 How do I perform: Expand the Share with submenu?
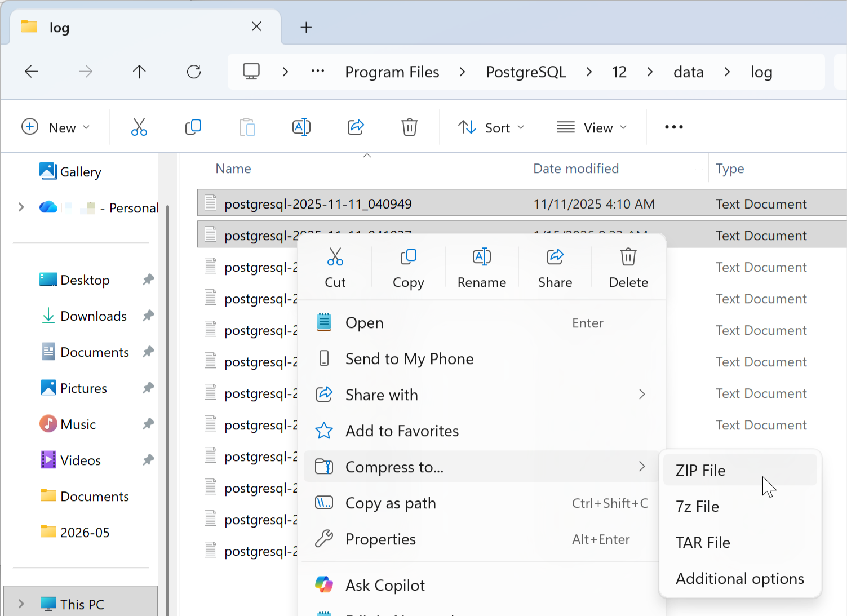pyautogui.click(x=482, y=395)
